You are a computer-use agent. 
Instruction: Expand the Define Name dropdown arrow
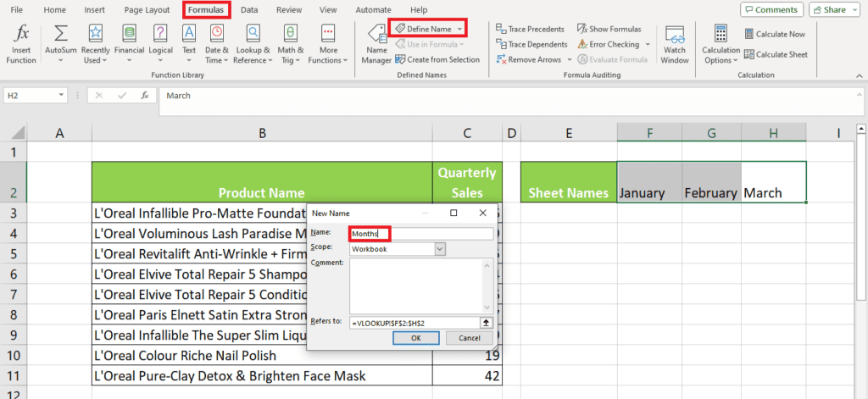(459, 28)
